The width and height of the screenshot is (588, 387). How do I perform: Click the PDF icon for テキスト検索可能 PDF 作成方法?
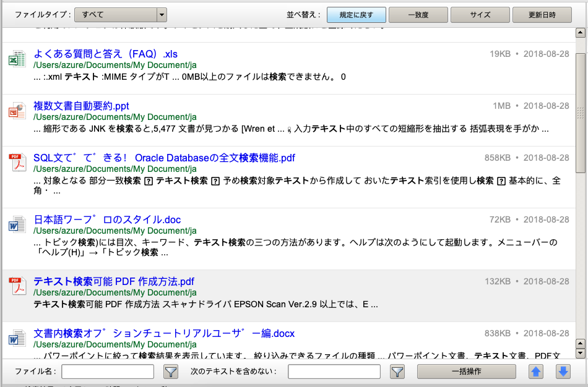pyautogui.click(x=17, y=287)
